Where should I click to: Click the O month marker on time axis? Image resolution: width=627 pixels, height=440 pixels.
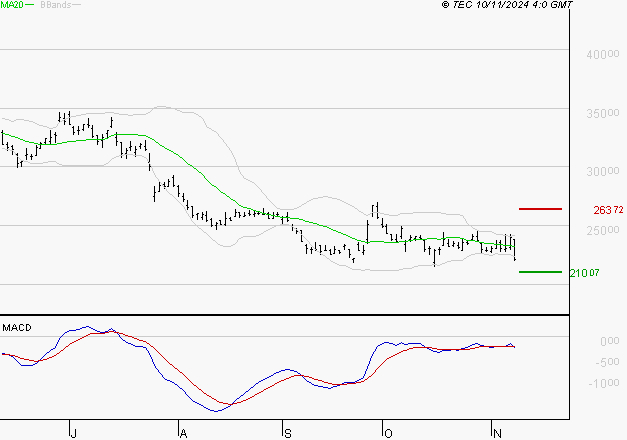click(388, 433)
